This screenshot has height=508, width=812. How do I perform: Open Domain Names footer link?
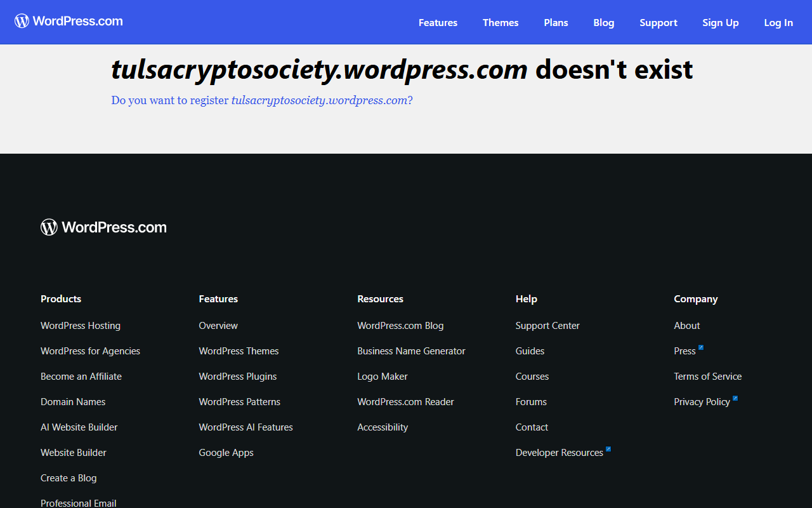73,402
